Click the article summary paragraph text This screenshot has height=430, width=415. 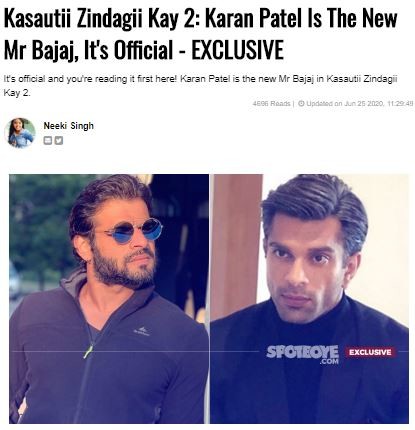coord(200,86)
